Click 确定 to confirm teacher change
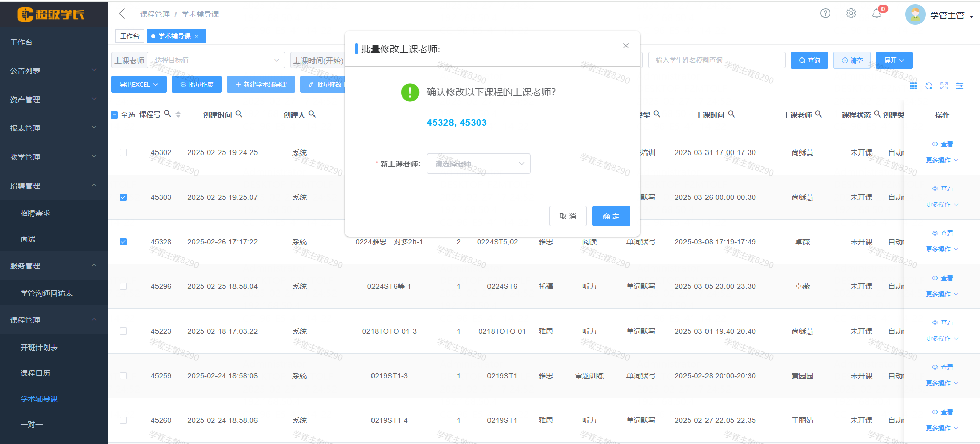This screenshot has width=980, height=444. pyautogui.click(x=611, y=216)
